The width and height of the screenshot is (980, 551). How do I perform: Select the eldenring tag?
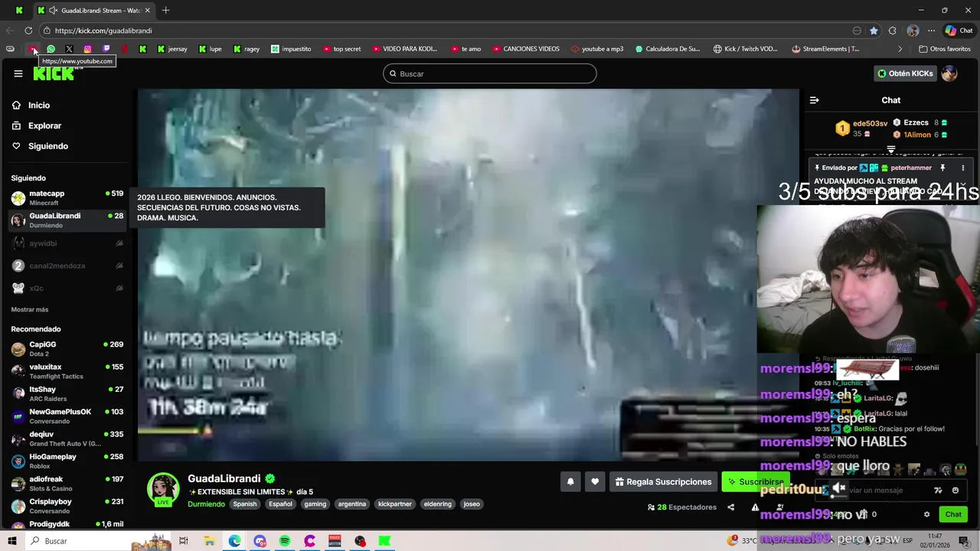tap(437, 504)
